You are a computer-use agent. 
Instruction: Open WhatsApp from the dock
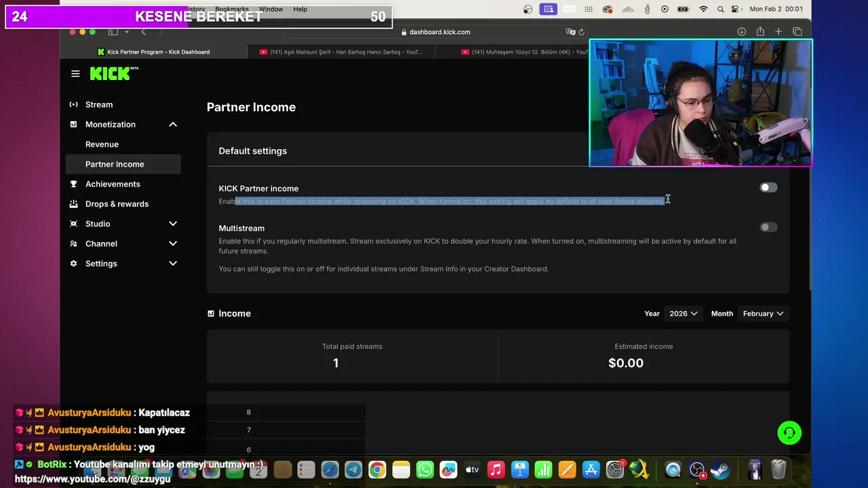425,470
